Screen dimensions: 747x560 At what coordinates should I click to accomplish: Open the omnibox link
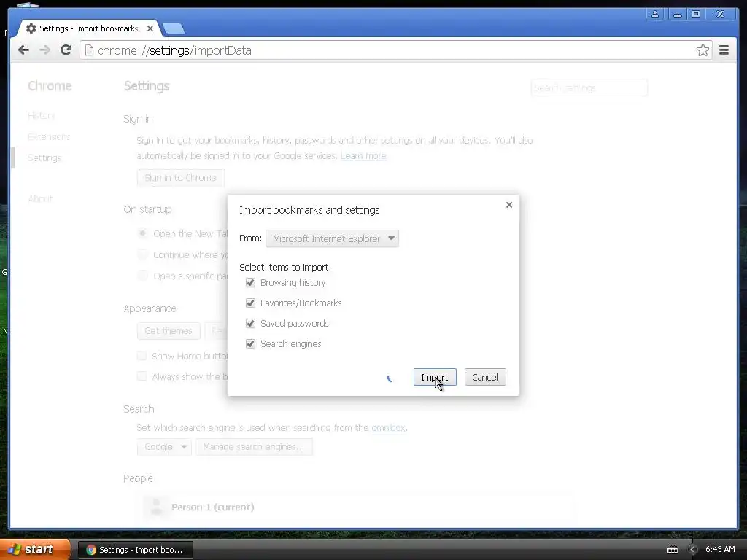tap(388, 427)
